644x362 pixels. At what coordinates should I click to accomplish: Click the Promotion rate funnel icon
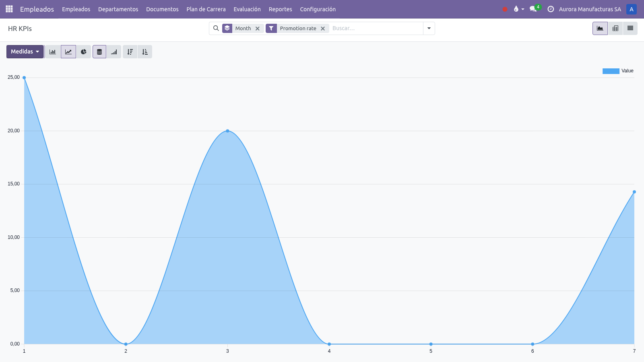(271, 28)
